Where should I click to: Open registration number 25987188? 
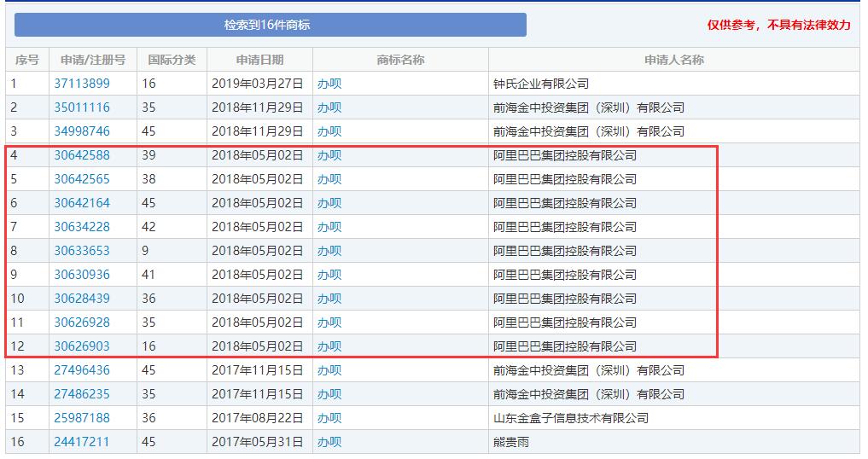82,418
